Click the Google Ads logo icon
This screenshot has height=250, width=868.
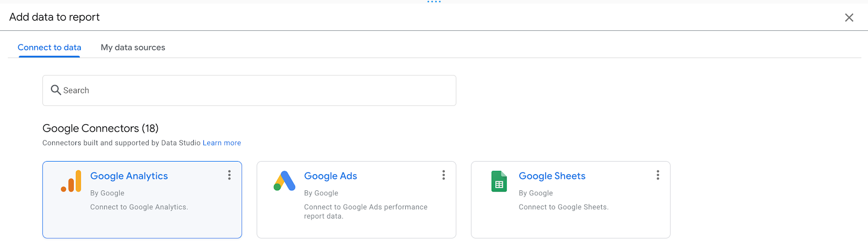pyautogui.click(x=284, y=181)
